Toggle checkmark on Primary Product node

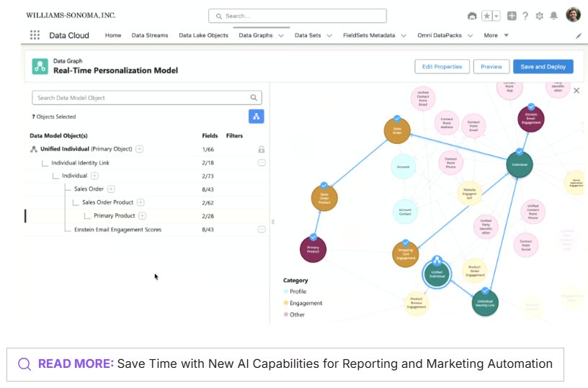313,237
